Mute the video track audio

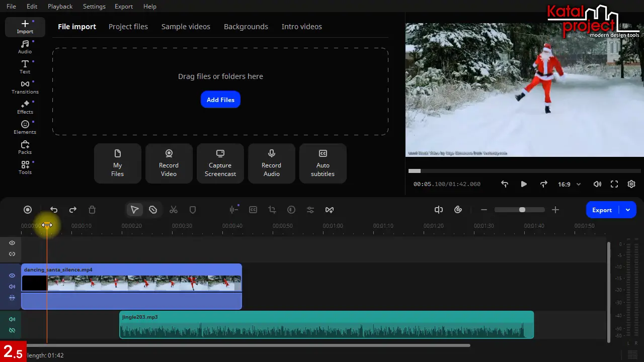[12, 287]
